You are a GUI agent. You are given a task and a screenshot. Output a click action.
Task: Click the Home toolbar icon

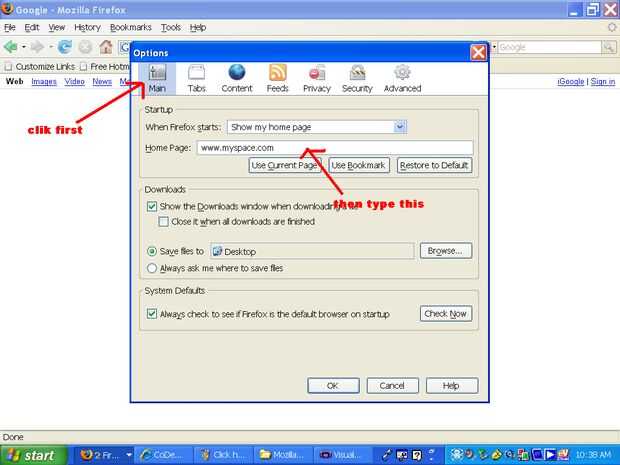pyautogui.click(x=106, y=47)
